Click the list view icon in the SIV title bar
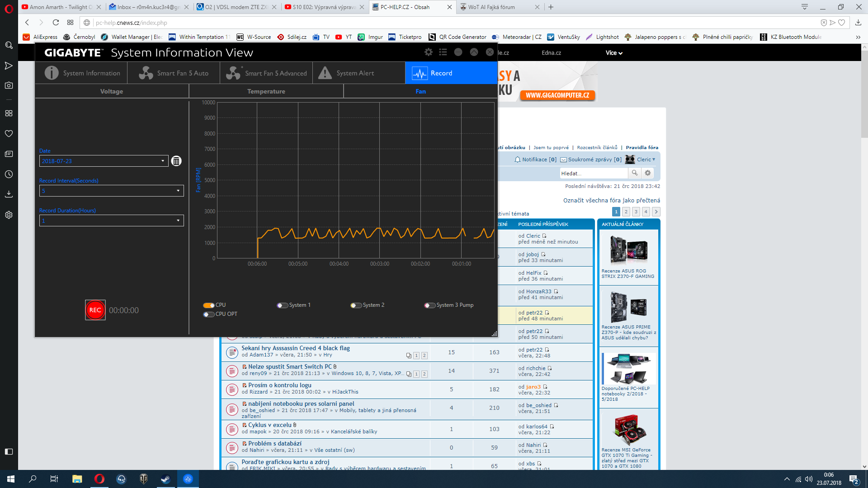 443,52
